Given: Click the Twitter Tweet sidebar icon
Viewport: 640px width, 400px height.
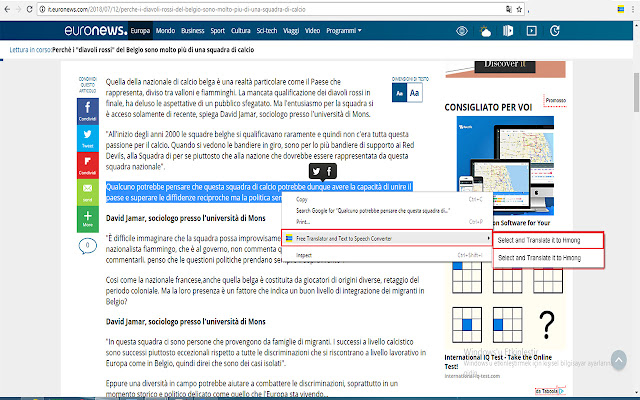Looking at the screenshot, I should tap(86, 137).
